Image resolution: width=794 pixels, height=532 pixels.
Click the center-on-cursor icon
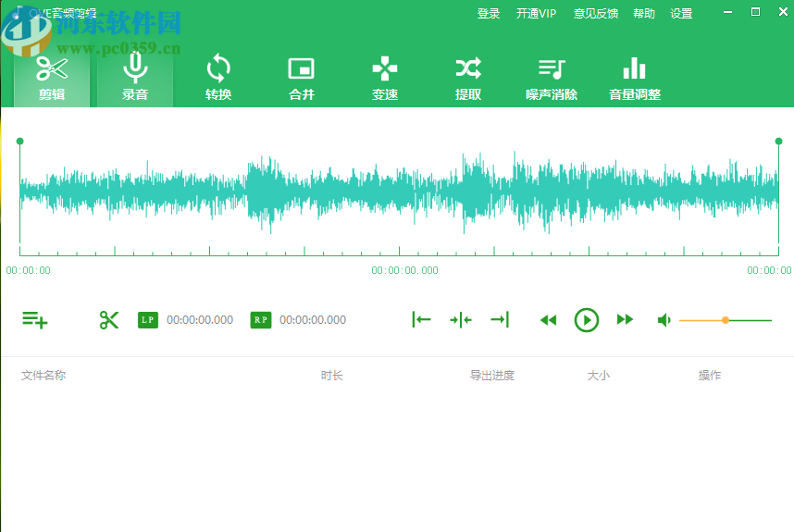461,320
